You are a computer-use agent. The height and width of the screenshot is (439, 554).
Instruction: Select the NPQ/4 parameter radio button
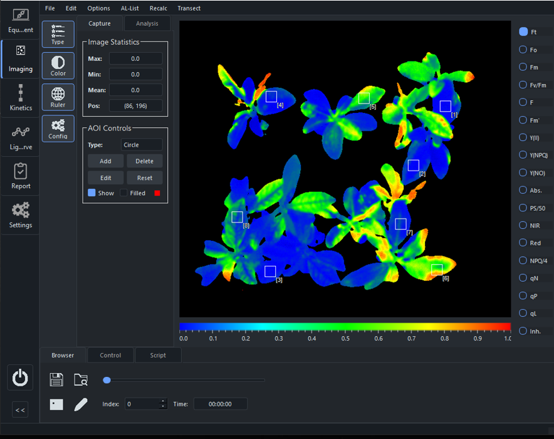(523, 260)
